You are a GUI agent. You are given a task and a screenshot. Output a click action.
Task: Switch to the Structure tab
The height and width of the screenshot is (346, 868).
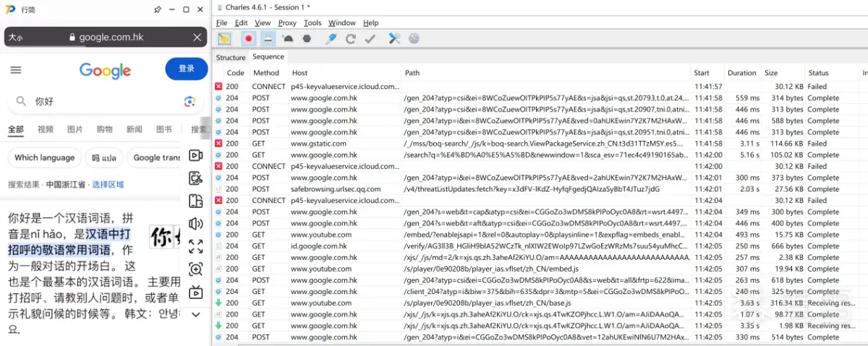pyautogui.click(x=231, y=57)
